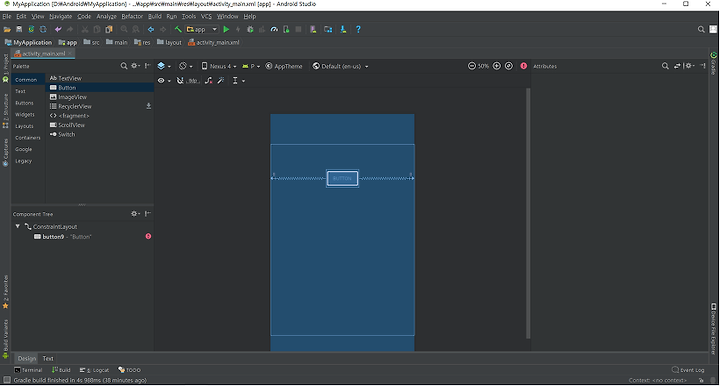Open the Nexus 4 device dropdown
This screenshot has height=386, width=720.
pos(219,66)
